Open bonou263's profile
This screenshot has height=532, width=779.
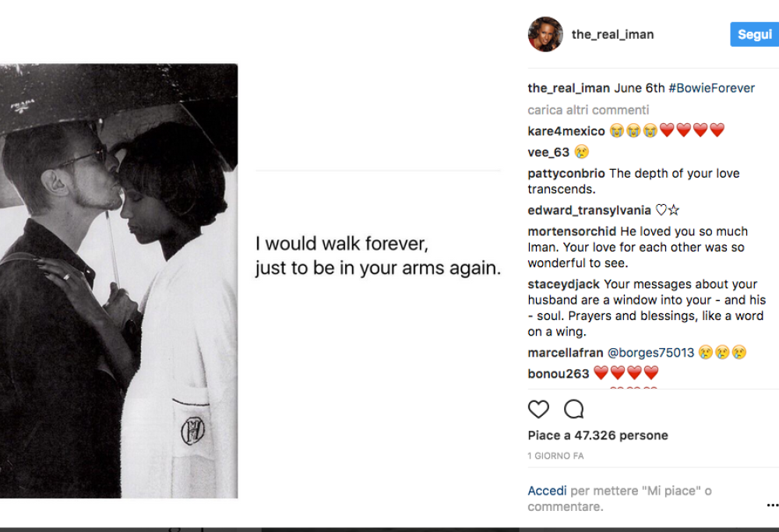coord(558,374)
